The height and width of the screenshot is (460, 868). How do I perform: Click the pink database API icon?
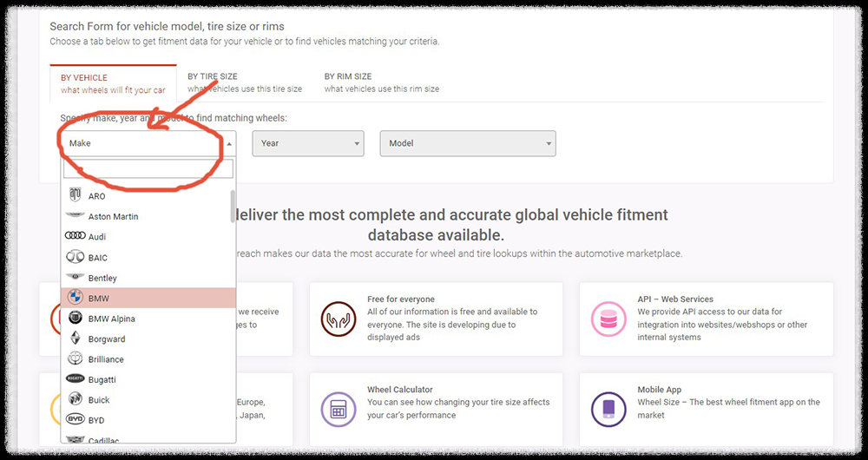pyautogui.click(x=608, y=319)
